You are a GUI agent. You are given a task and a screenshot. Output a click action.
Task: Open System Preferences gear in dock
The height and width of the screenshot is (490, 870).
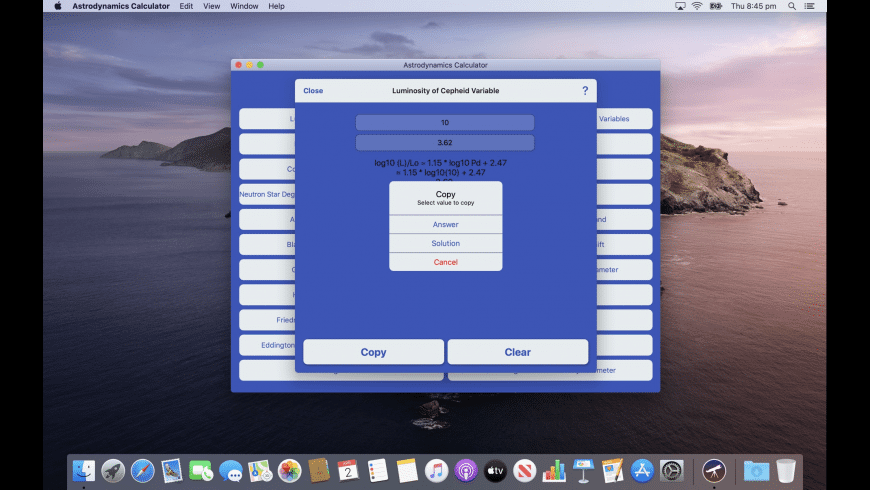click(x=671, y=471)
